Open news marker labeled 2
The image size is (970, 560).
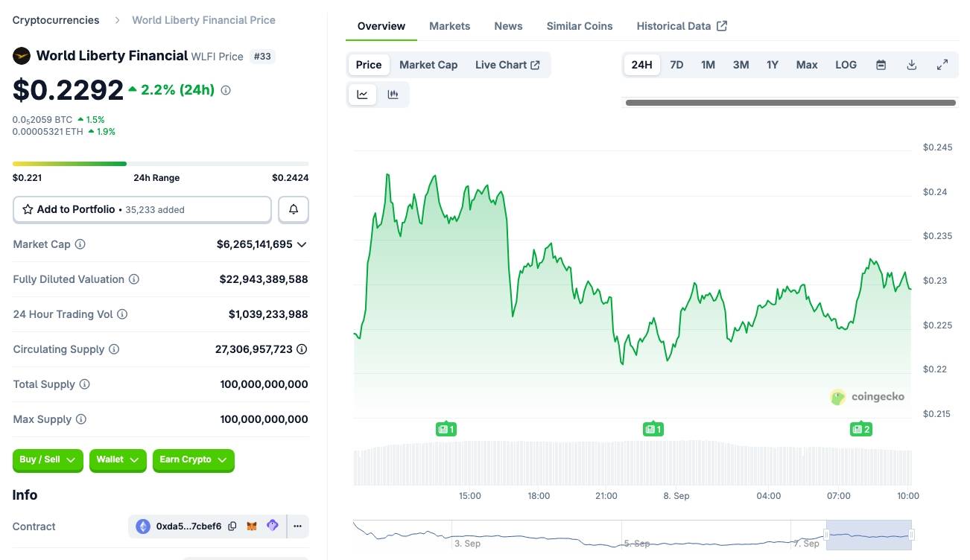861,429
